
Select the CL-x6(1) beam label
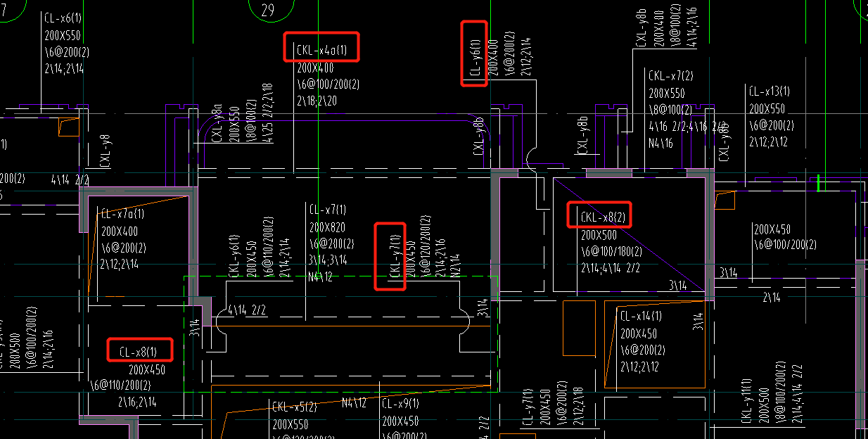pos(64,20)
